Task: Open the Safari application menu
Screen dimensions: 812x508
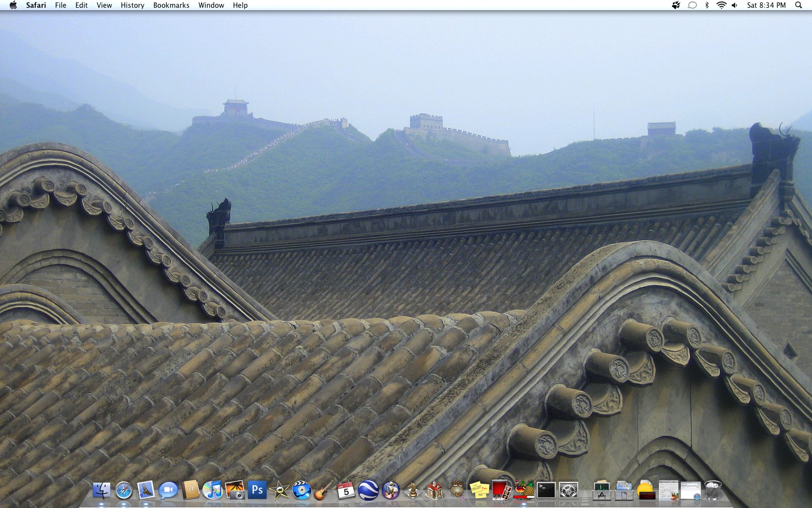Action: coord(36,5)
